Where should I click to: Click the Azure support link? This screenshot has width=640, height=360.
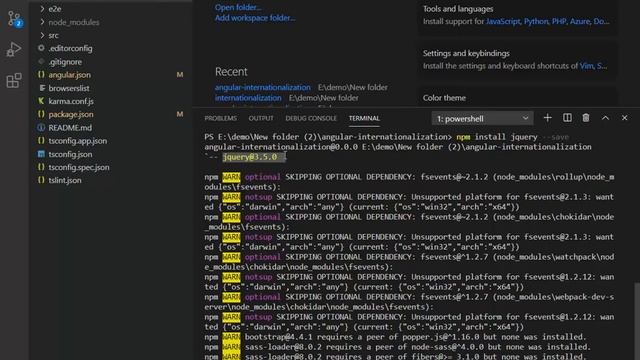pos(579,21)
